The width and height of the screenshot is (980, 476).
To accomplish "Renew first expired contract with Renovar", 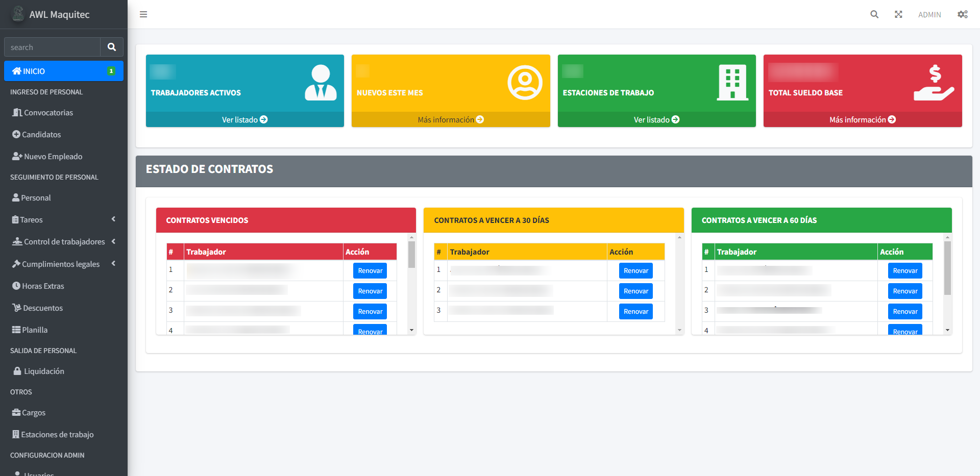I will click(x=370, y=271).
